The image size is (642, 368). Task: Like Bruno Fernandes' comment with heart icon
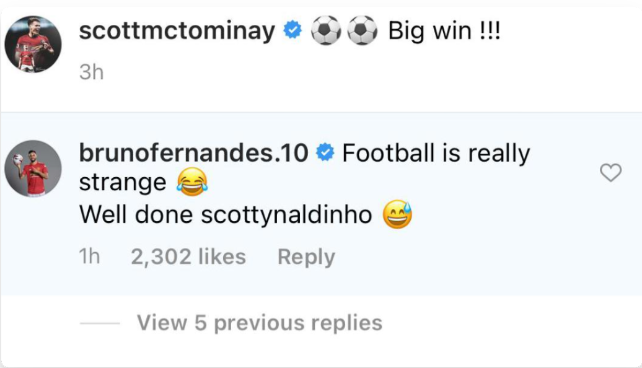point(610,172)
